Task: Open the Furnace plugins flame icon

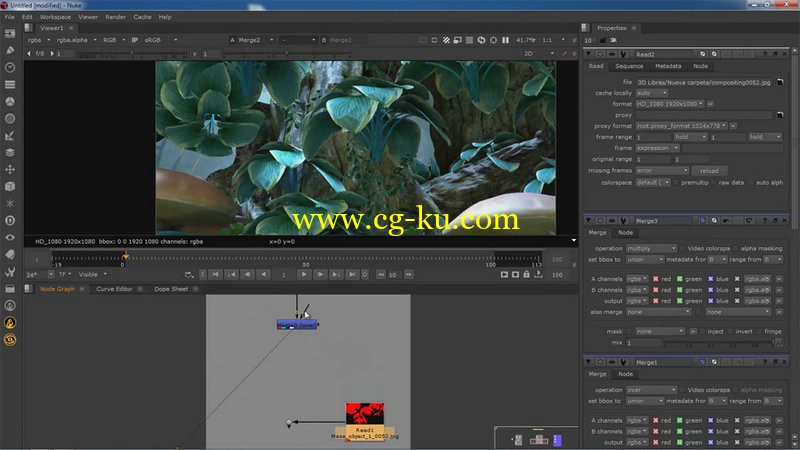Action: 10,322
